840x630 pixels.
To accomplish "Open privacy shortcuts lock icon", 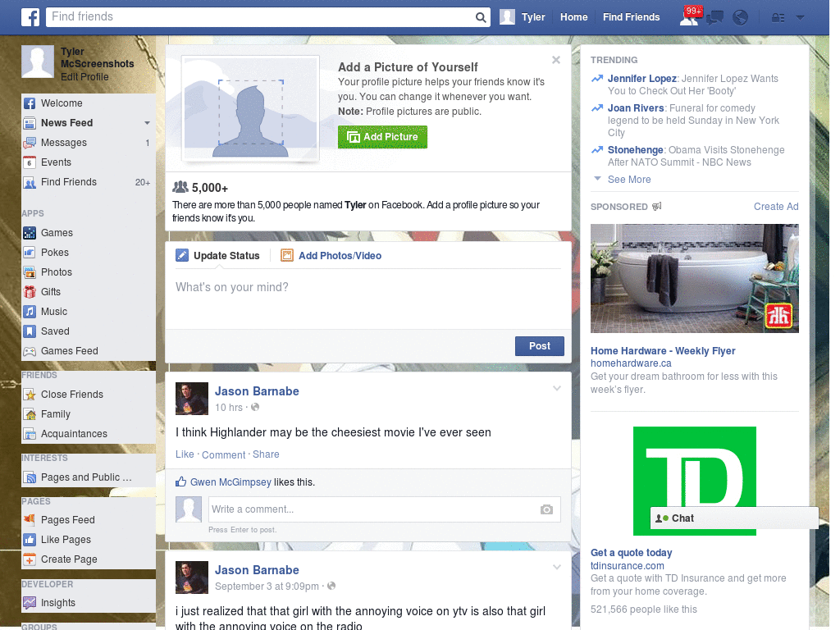I will click(778, 18).
